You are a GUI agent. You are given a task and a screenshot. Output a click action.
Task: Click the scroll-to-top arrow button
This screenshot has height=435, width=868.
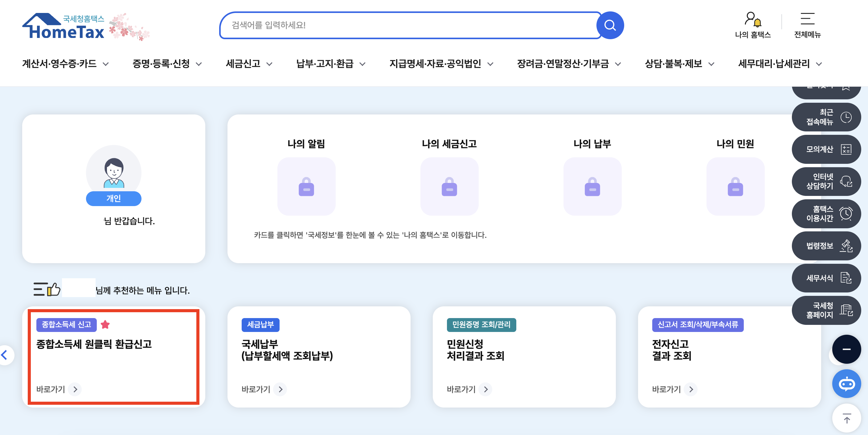point(846,418)
